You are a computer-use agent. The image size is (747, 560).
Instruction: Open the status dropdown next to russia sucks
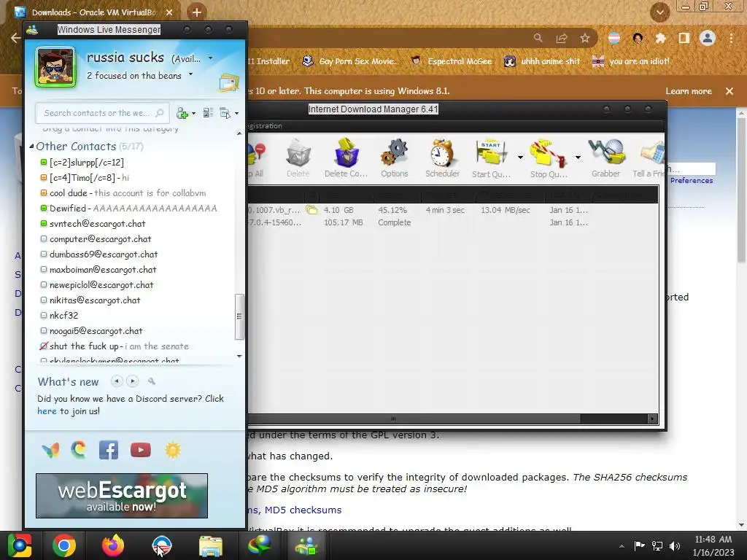click(211, 58)
